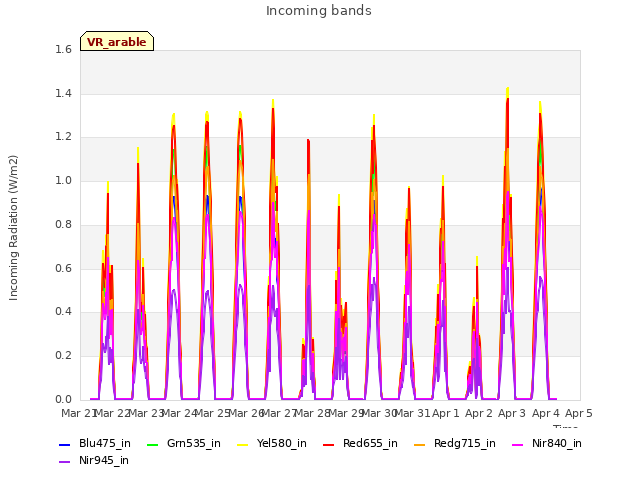Screen dimensions: 640x480
Task: Click the Redg715_in orange legend swatch
Action: point(420,444)
